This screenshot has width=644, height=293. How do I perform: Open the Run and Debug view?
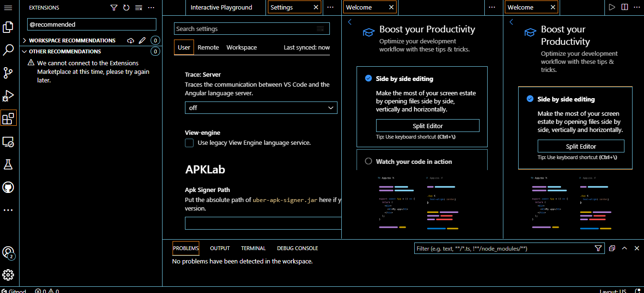coord(8,96)
